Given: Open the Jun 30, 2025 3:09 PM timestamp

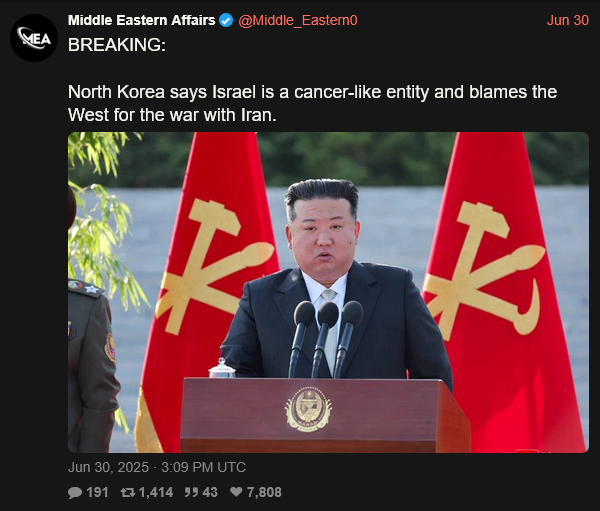Looking at the screenshot, I should pos(157,467).
